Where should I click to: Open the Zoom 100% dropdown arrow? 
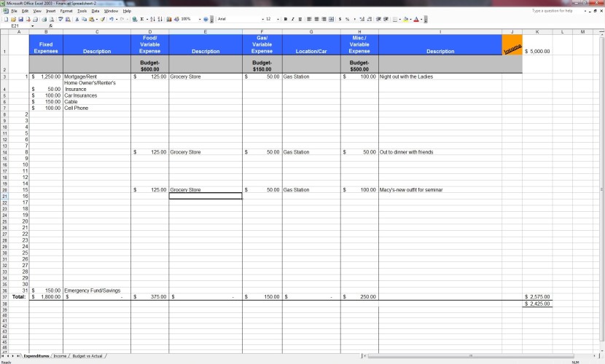pos(200,19)
